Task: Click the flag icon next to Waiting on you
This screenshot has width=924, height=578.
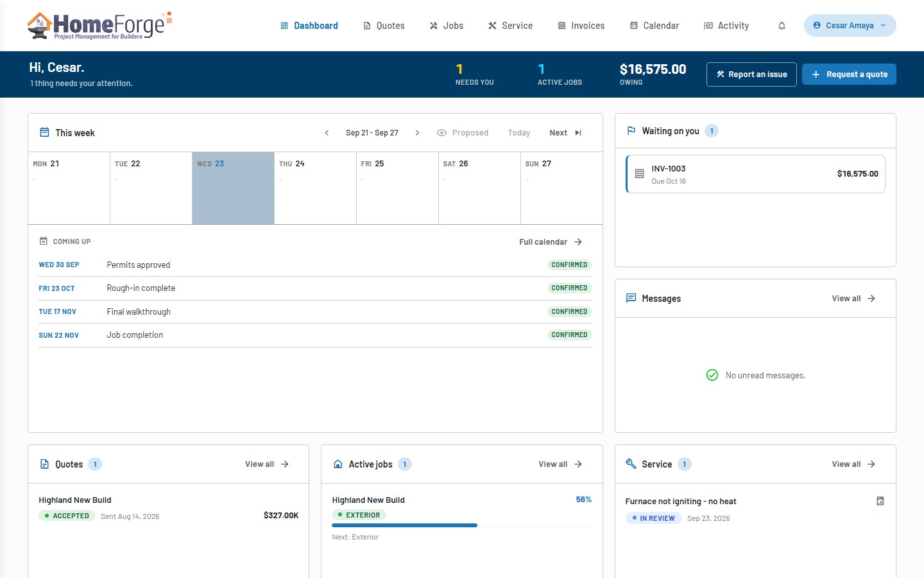Action: pyautogui.click(x=631, y=130)
